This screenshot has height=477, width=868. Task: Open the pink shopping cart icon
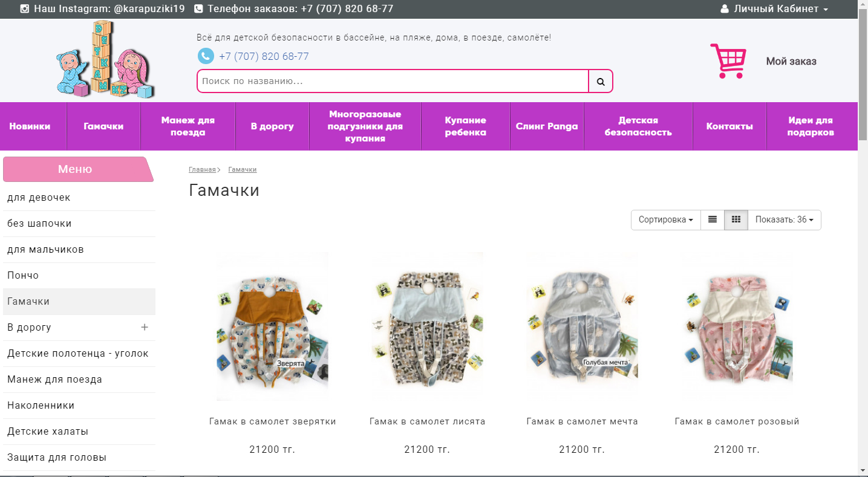coord(728,60)
